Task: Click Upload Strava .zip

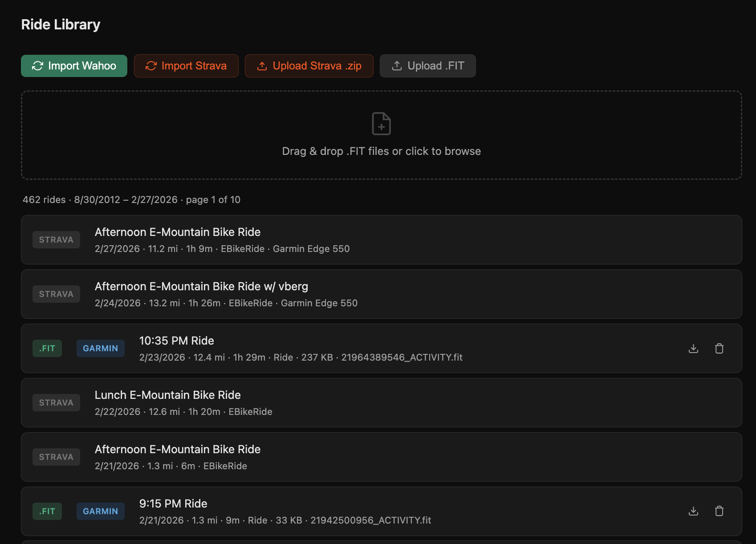Action: (309, 65)
